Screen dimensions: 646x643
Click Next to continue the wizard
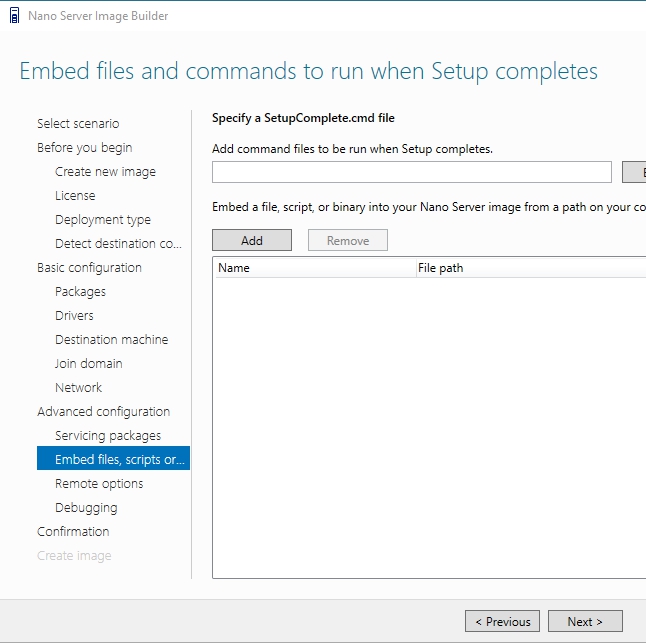pos(585,621)
